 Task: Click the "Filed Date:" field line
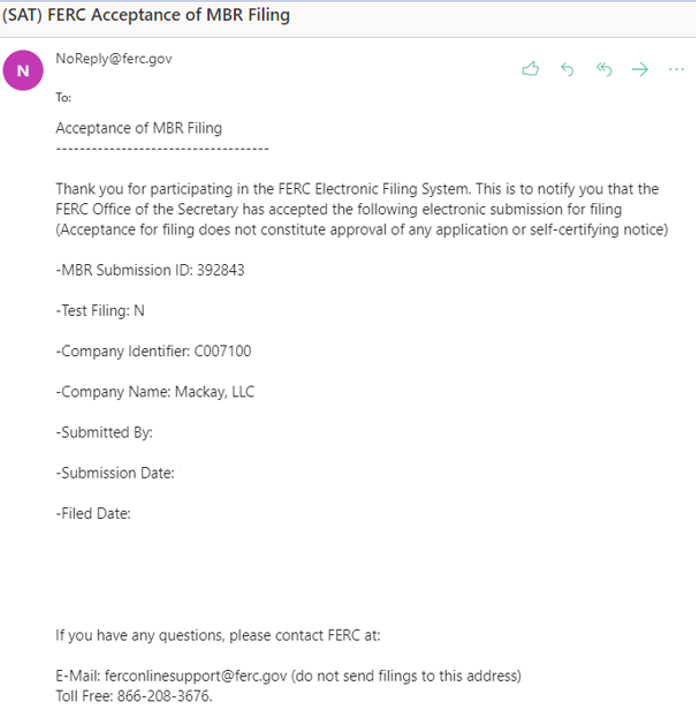point(94,514)
